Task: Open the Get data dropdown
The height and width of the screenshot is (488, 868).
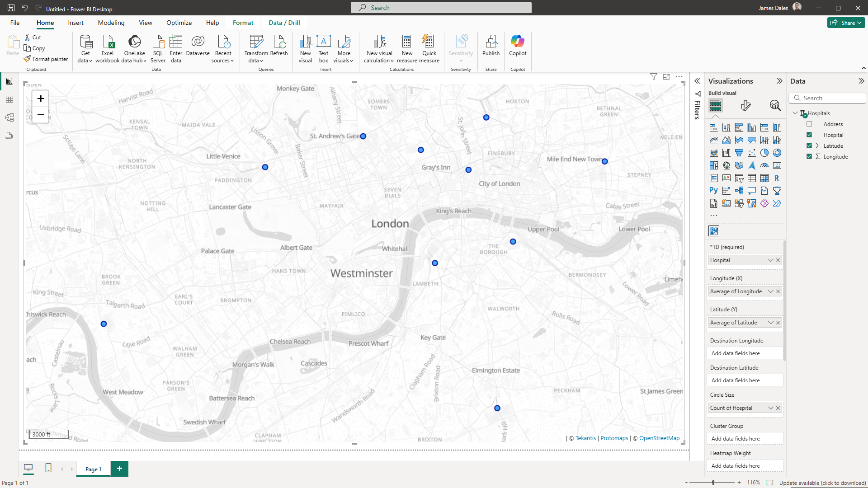Action: coord(85,61)
